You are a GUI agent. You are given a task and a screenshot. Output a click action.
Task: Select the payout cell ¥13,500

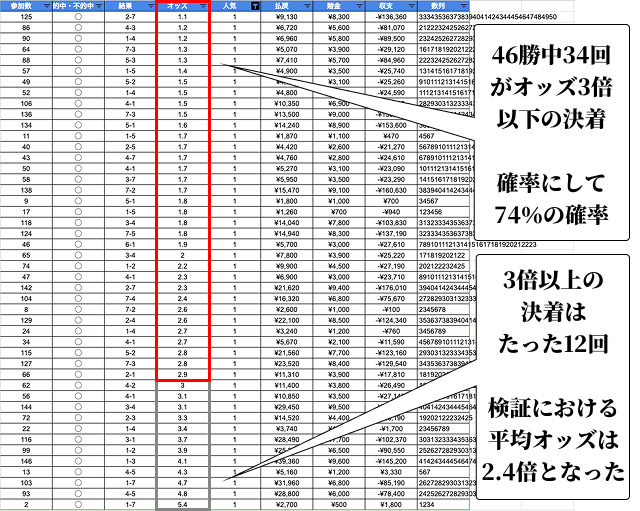286,114
